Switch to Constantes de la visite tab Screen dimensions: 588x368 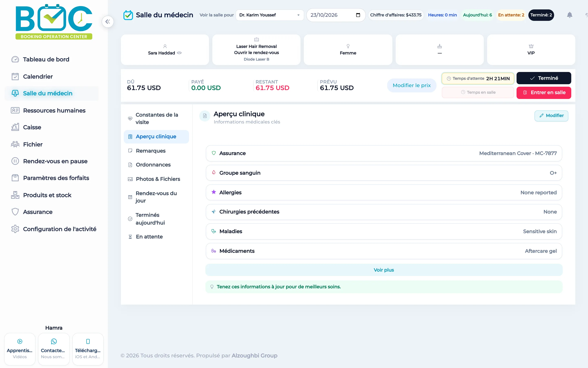click(156, 118)
